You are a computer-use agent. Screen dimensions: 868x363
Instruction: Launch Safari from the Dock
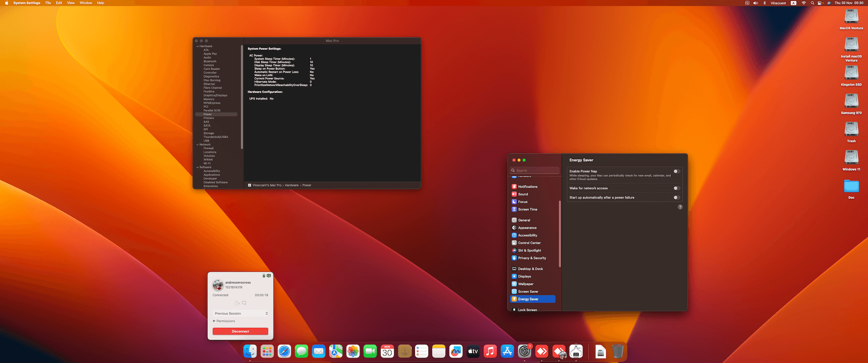tap(284, 351)
